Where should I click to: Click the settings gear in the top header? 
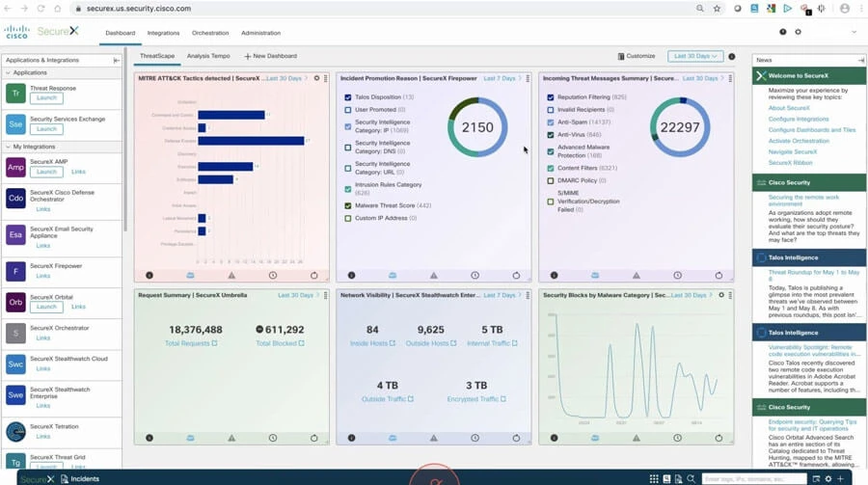798,32
